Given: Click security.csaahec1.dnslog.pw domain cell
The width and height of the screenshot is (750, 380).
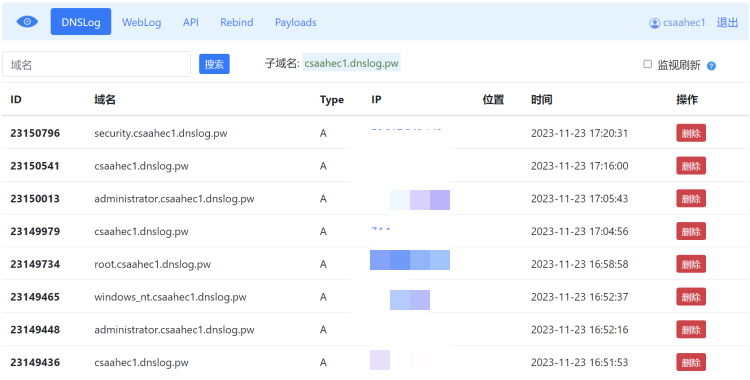Looking at the screenshot, I should coord(161,134).
